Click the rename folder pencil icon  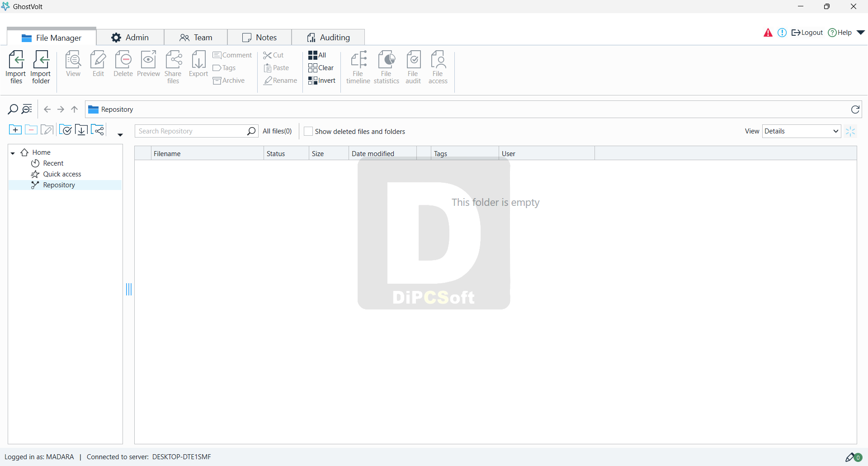(x=47, y=130)
